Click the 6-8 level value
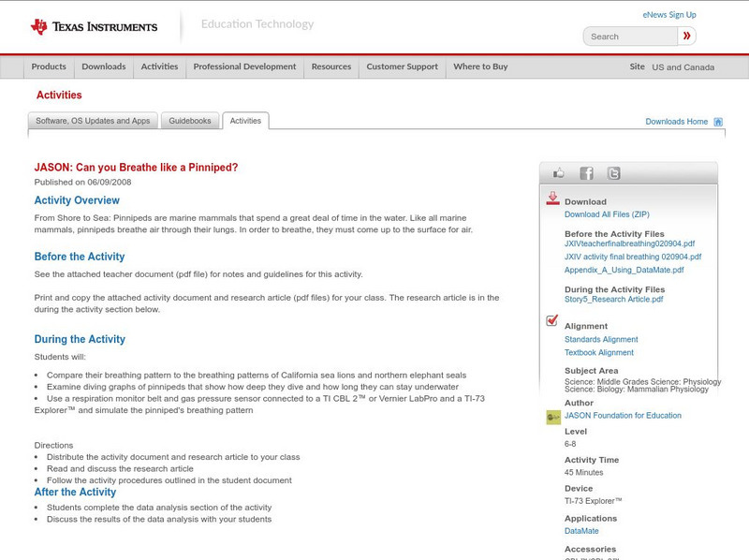 pyautogui.click(x=570, y=444)
